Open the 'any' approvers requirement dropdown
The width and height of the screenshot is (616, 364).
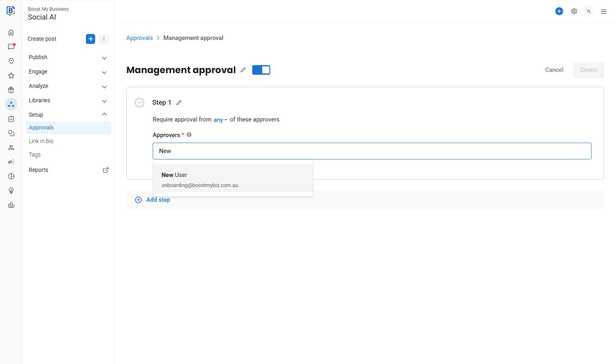pos(220,120)
